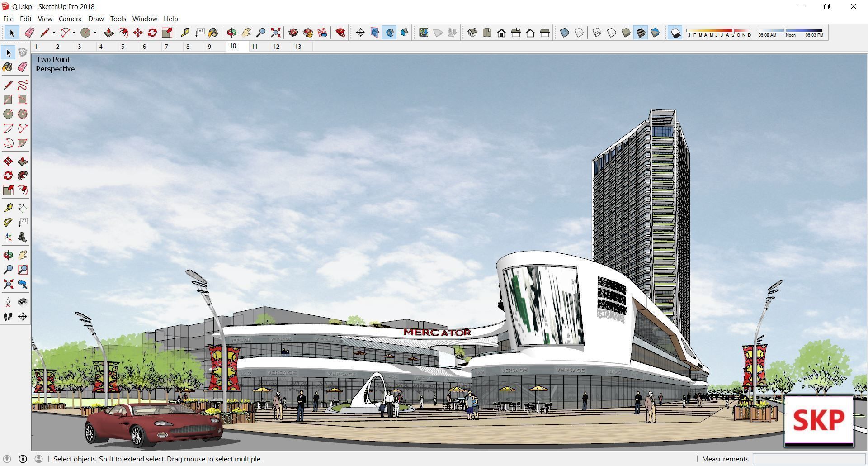Open the File menu
This screenshot has height=466, width=868.
point(8,19)
